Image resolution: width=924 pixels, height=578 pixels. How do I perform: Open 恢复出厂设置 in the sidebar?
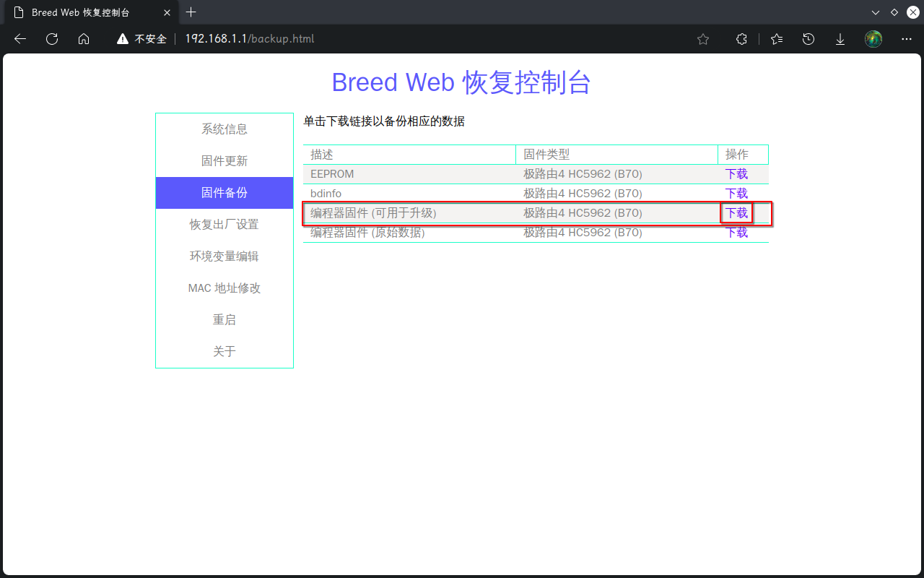pos(224,224)
